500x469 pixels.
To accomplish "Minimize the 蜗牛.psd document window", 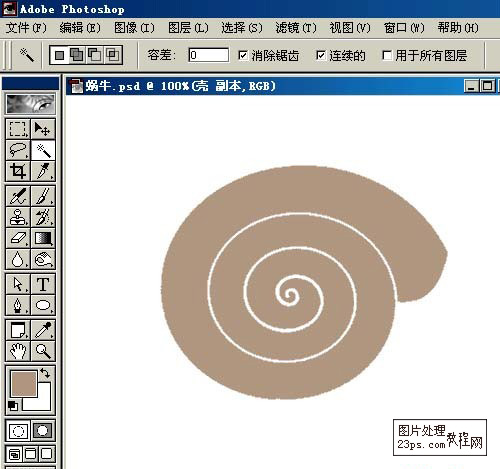I will click(471, 86).
